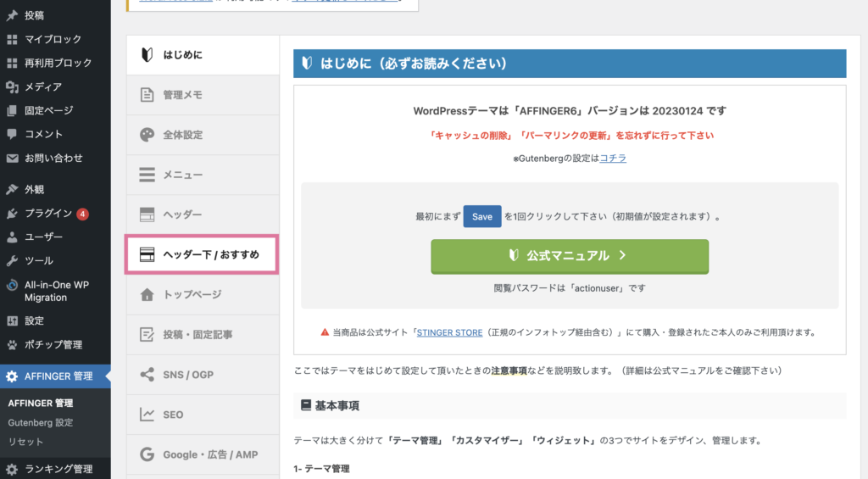Click the はじめに（必ずお読みください）blue header
Image resolution: width=868 pixels, height=479 pixels.
570,63
